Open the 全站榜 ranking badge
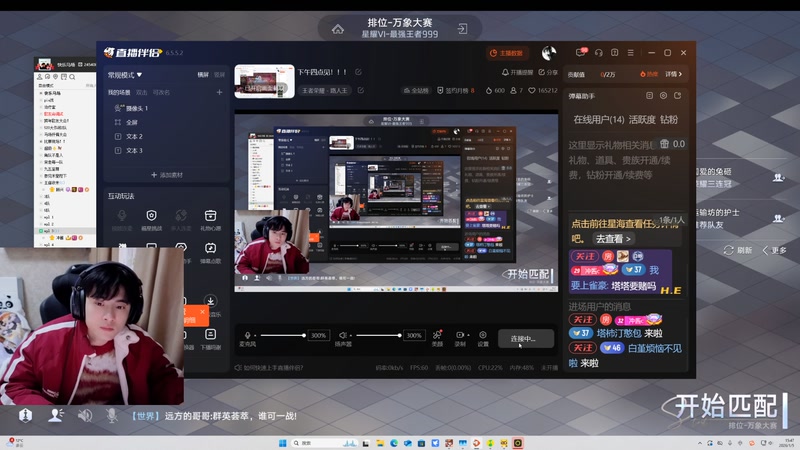The height and width of the screenshot is (450, 800). tap(416, 90)
